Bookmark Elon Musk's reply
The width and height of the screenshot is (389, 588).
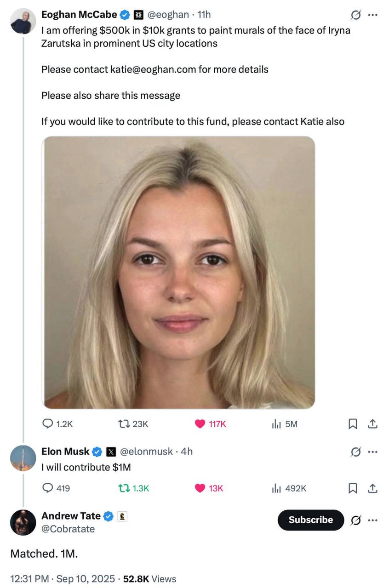point(353,488)
